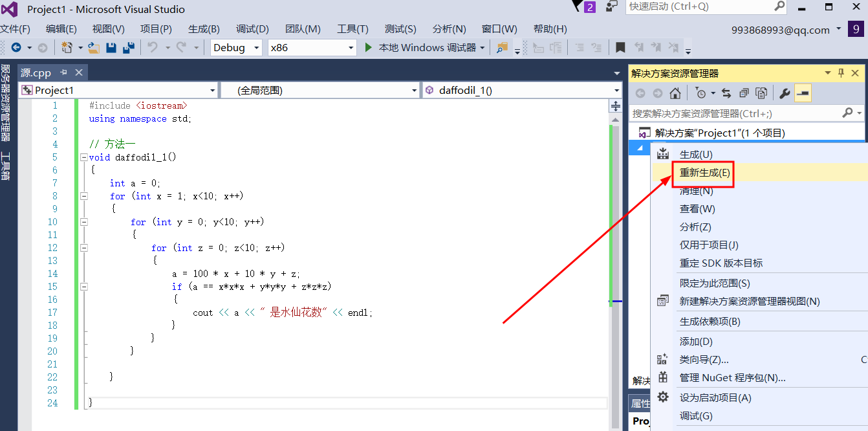Click the 快速启动 quick launch box

(706, 6)
